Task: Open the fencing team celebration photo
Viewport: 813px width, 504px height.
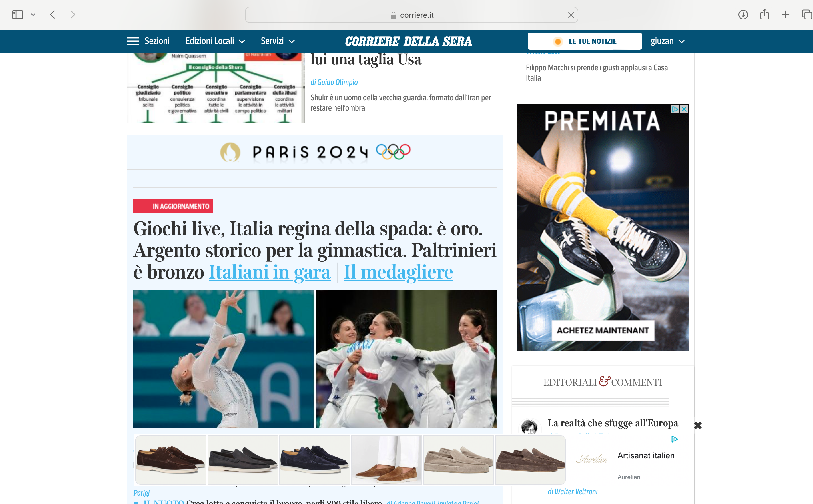Action: click(x=406, y=359)
